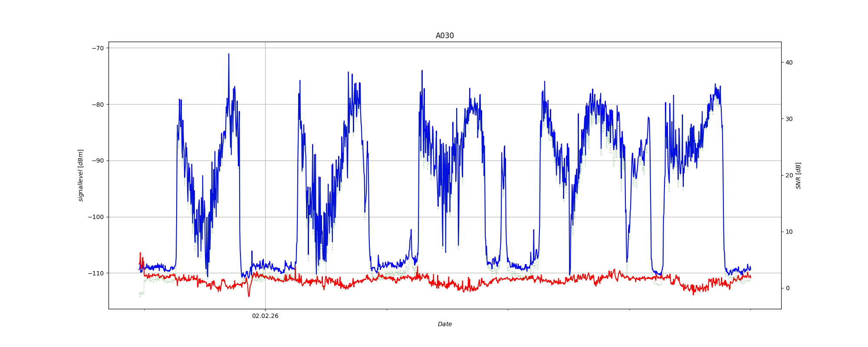Click the 40 tick on SNR axis
The image size is (868, 347).
[x=789, y=62]
